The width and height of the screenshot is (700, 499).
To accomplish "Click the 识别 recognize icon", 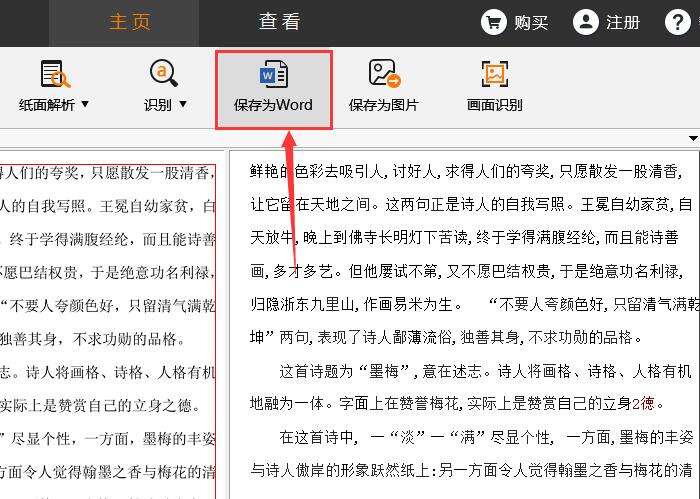I will 163,74.
